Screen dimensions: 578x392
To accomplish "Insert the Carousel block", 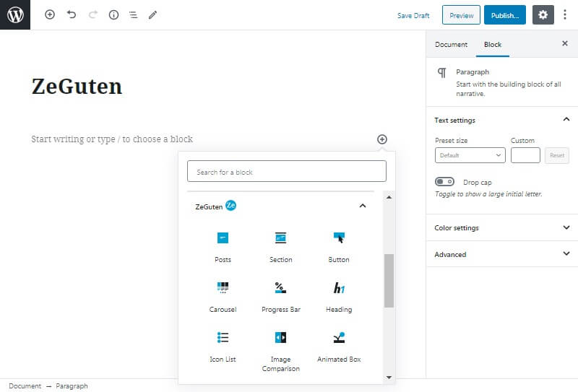I will pyautogui.click(x=223, y=297).
